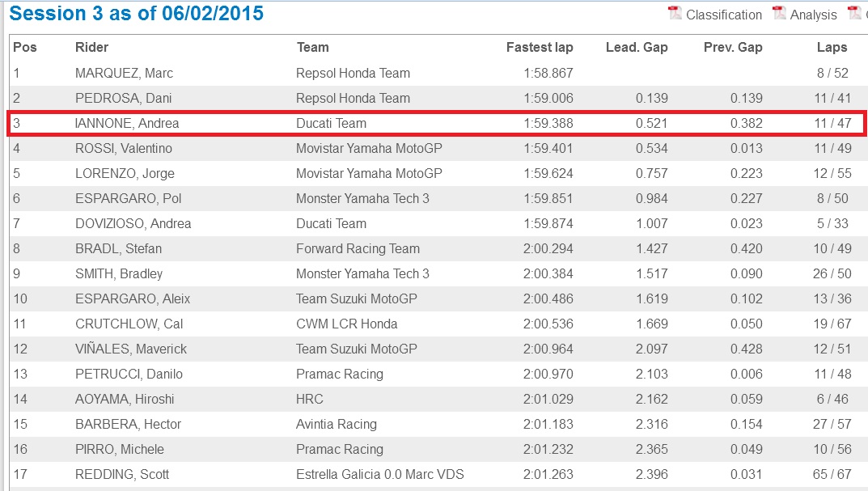This screenshot has width=868, height=491.
Task: Click the Pos column header
Action: (25, 47)
